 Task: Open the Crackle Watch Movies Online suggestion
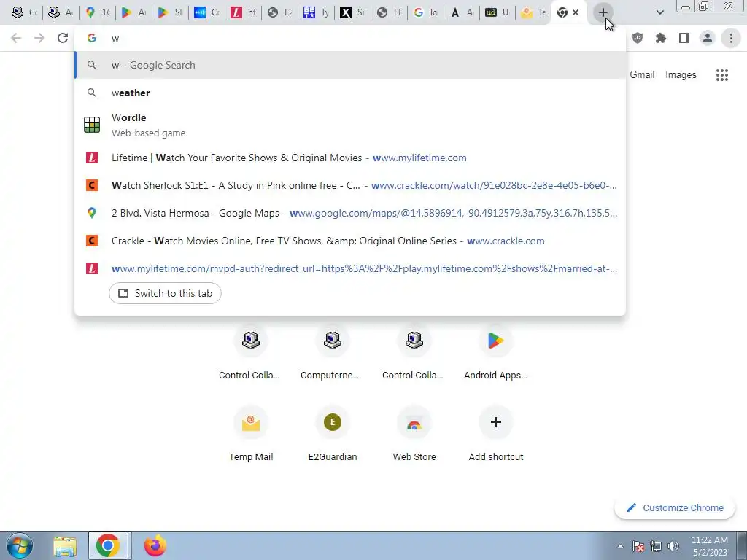coord(350,241)
